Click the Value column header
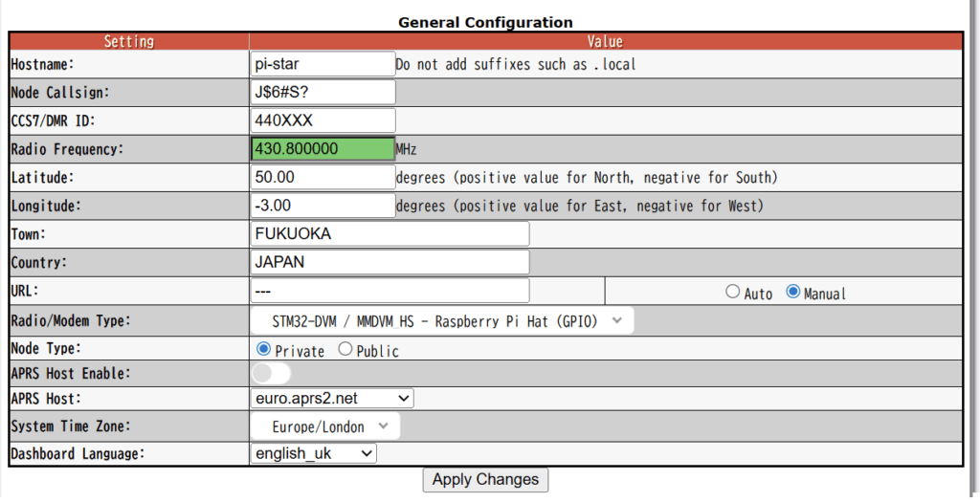This screenshot has width=980, height=502. click(x=606, y=42)
